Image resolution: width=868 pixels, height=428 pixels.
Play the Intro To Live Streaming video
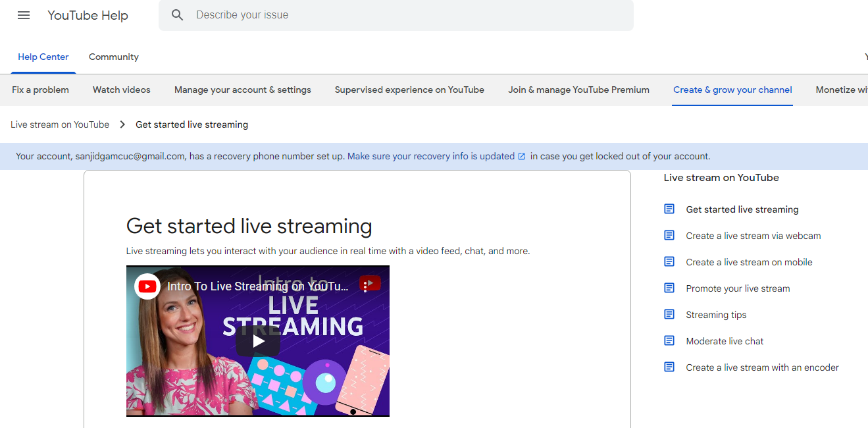tap(258, 340)
